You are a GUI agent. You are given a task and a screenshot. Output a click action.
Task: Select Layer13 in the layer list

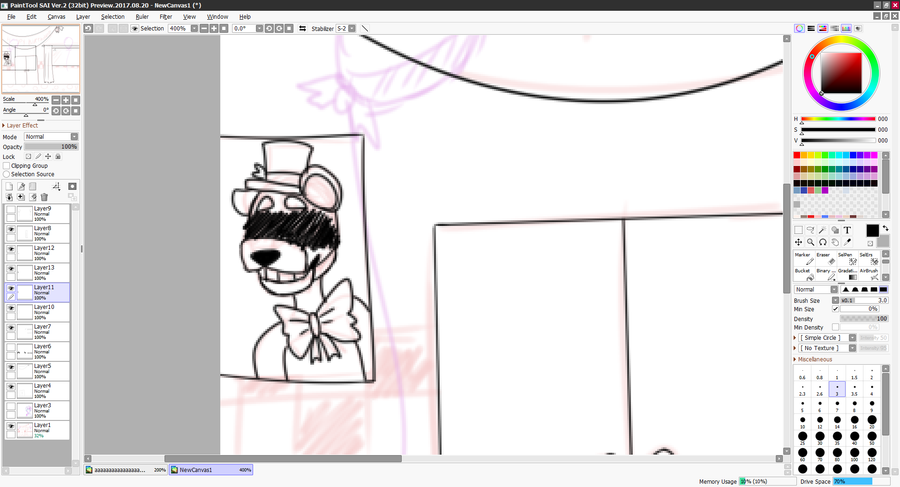coord(37,273)
